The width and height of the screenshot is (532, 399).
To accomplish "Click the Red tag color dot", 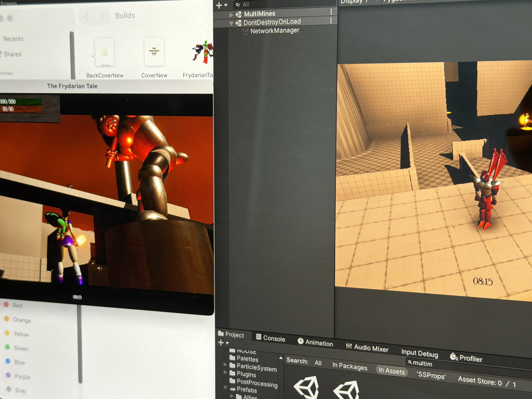I will [x=6, y=305].
